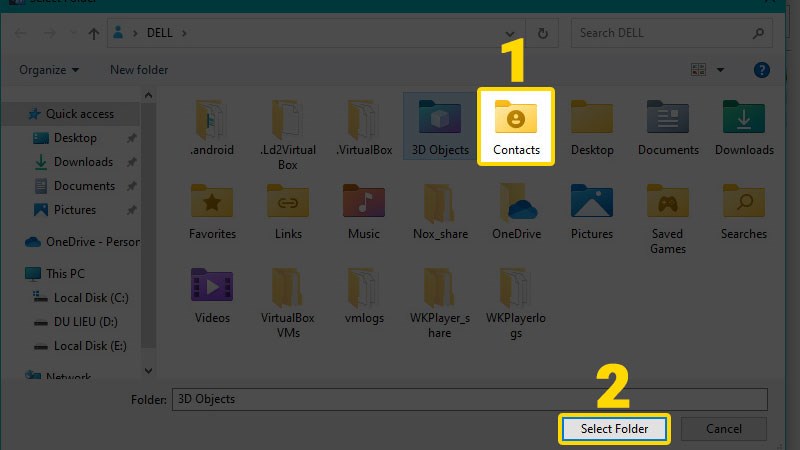800x450 pixels.
Task: Select the 3D Objects folder
Action: (440, 127)
